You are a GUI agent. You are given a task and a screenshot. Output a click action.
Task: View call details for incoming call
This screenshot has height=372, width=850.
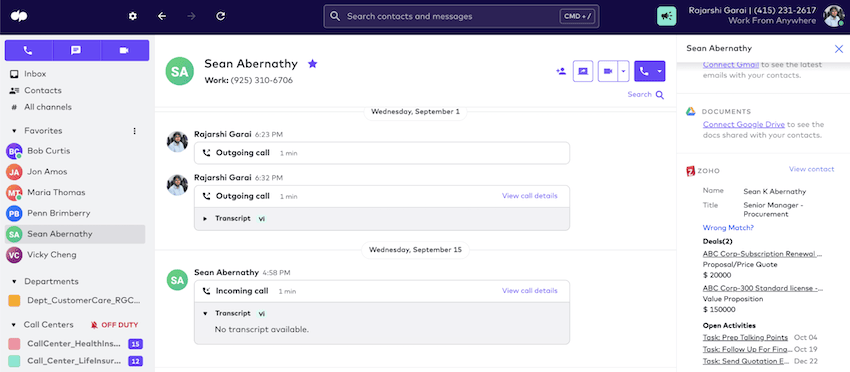point(530,291)
